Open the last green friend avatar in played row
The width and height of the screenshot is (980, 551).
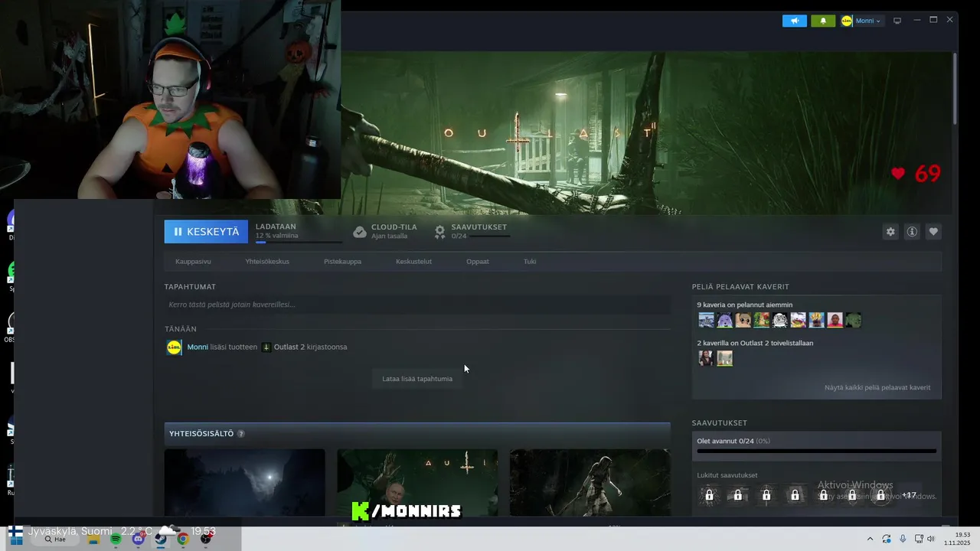(853, 320)
